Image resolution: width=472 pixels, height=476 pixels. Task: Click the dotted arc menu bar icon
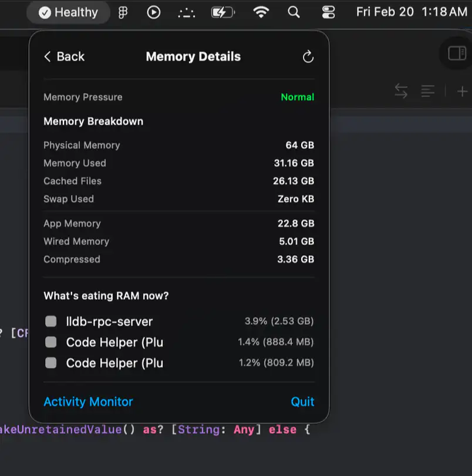pos(186,12)
